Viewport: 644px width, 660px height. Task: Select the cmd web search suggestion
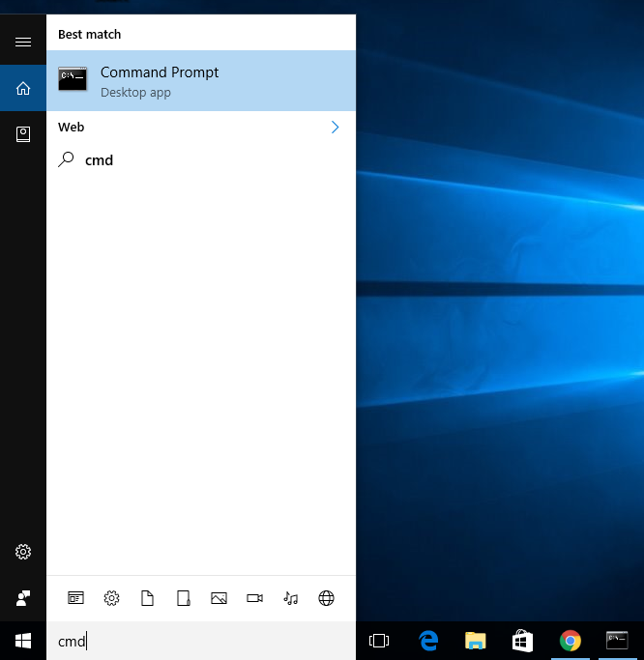tap(99, 160)
